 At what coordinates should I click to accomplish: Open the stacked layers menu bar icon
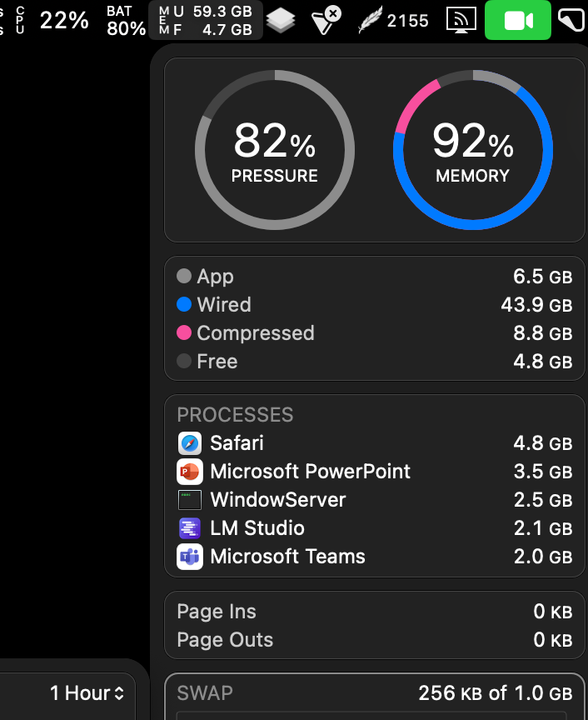pyautogui.click(x=282, y=21)
